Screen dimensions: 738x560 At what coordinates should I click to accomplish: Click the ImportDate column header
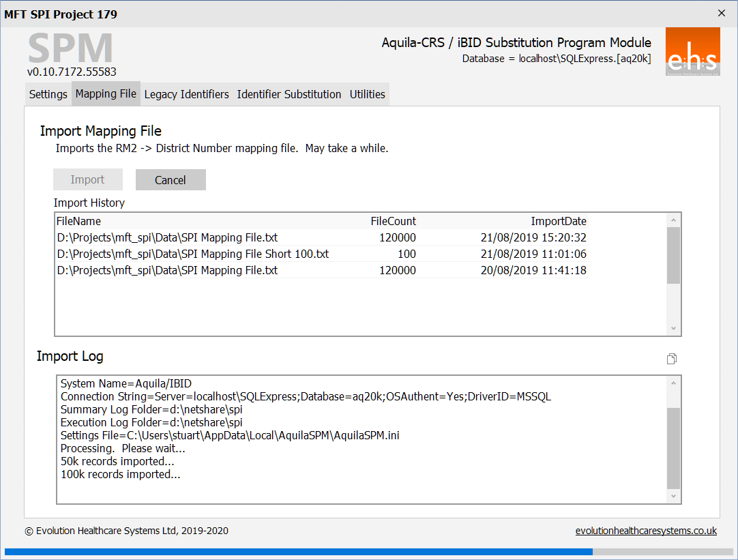558,221
